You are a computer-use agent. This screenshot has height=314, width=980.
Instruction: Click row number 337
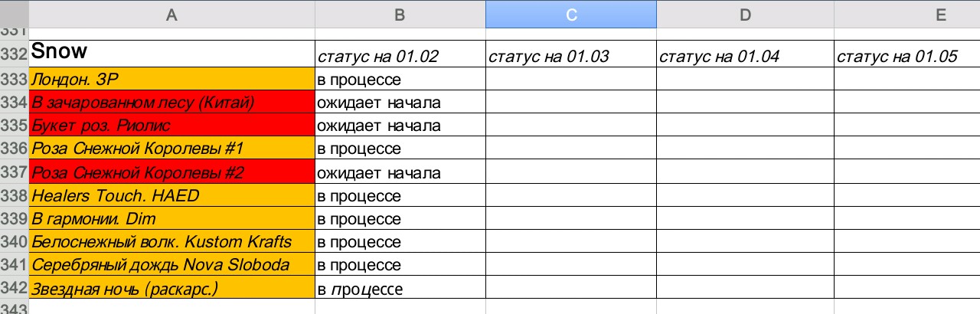(14, 172)
